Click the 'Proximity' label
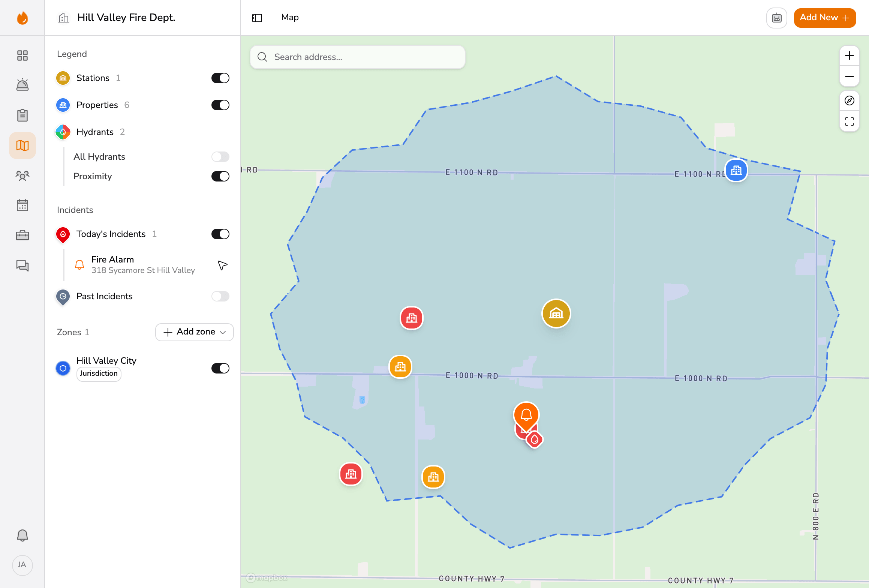869x588 pixels. tap(93, 176)
